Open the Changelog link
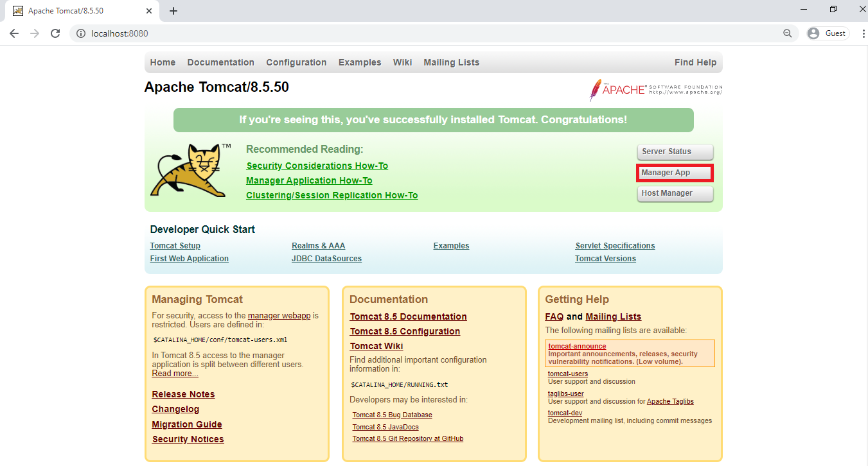The height and width of the screenshot is (466, 868). point(175,409)
